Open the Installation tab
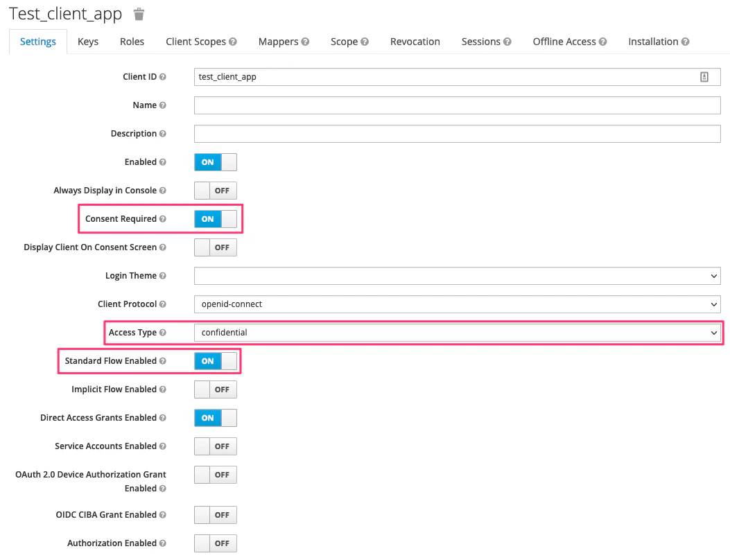The image size is (730, 560). coord(653,42)
